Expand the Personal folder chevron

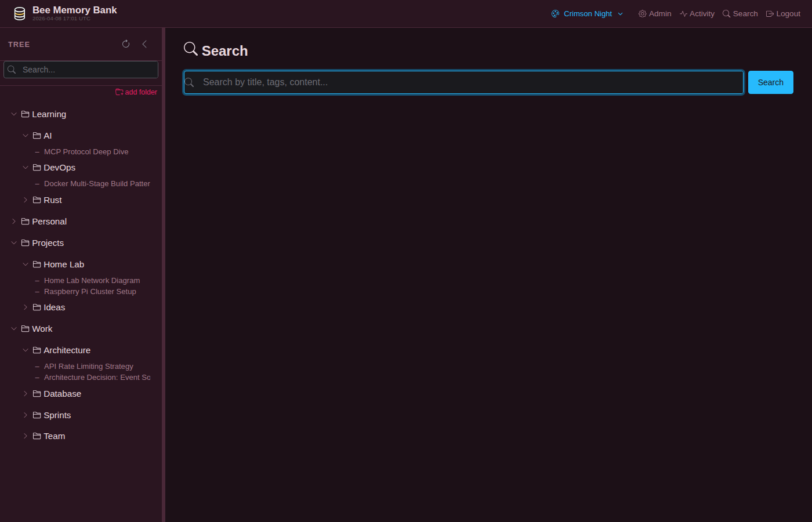[x=14, y=222]
